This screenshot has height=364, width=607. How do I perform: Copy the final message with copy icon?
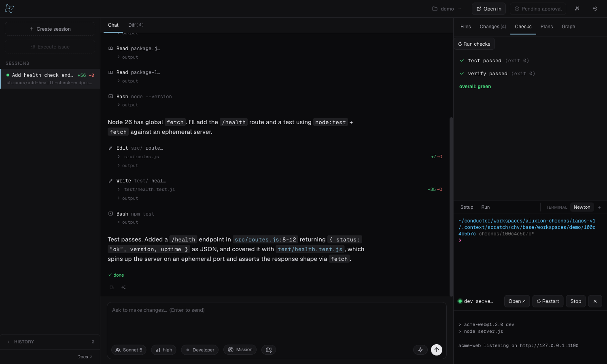point(112,288)
